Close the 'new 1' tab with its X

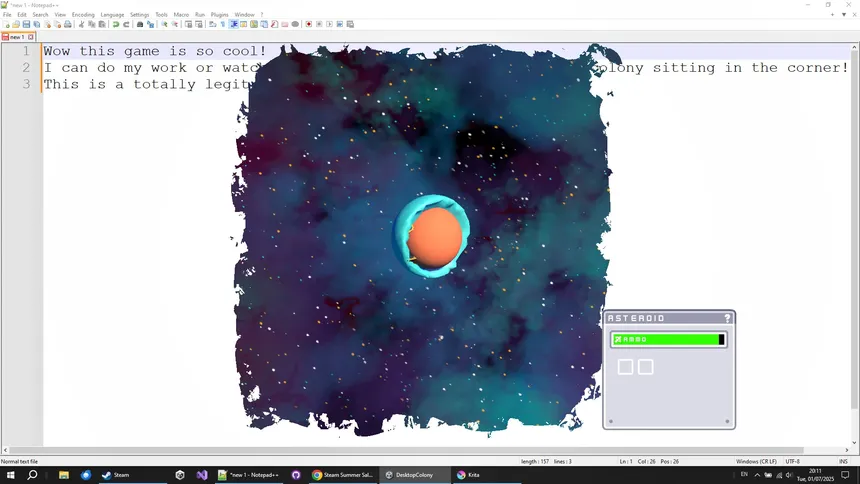click(31, 37)
